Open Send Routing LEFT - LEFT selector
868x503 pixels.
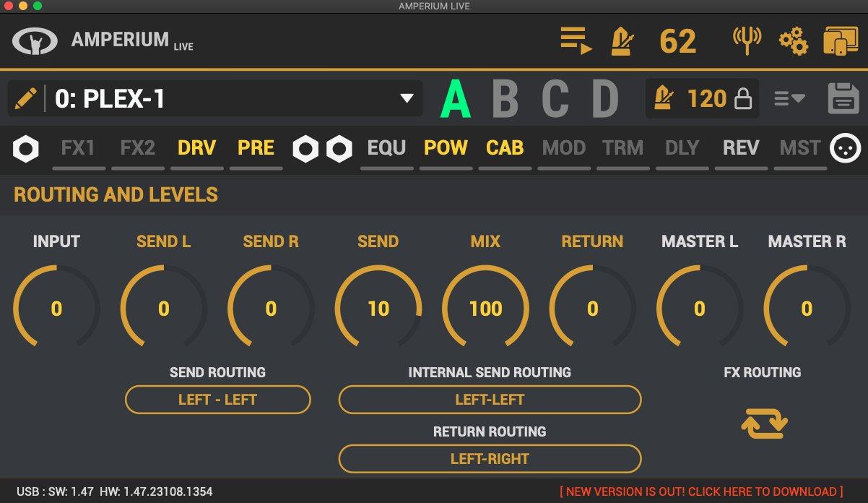click(218, 400)
